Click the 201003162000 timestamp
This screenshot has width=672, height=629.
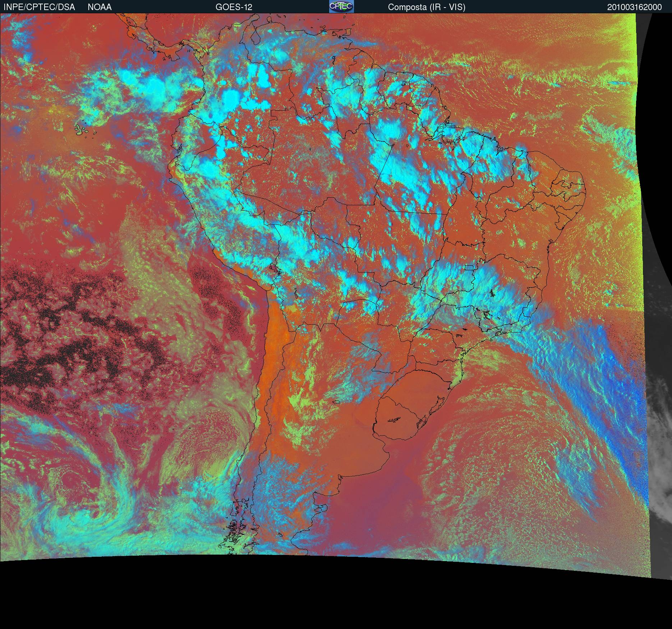point(634,7)
